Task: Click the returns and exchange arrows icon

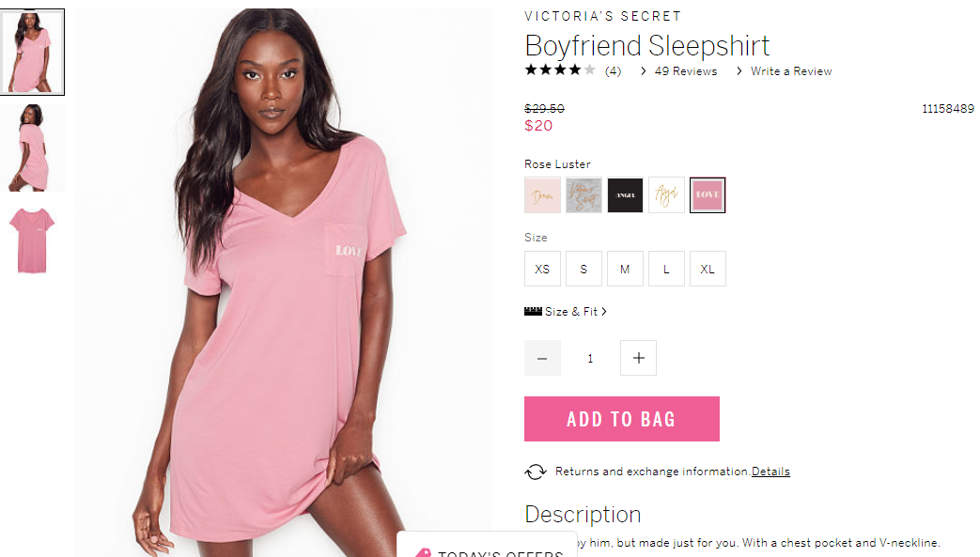Action: click(535, 472)
